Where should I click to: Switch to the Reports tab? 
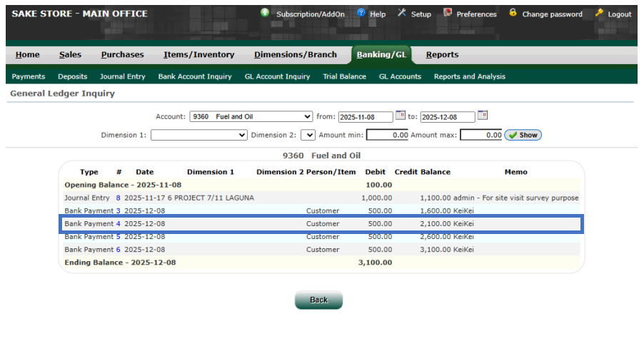click(x=442, y=55)
